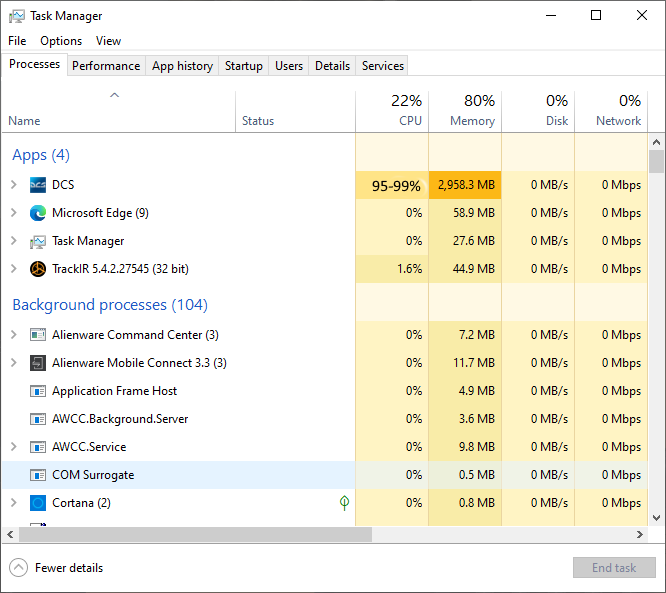Select the TrackIR app icon

coord(38,269)
